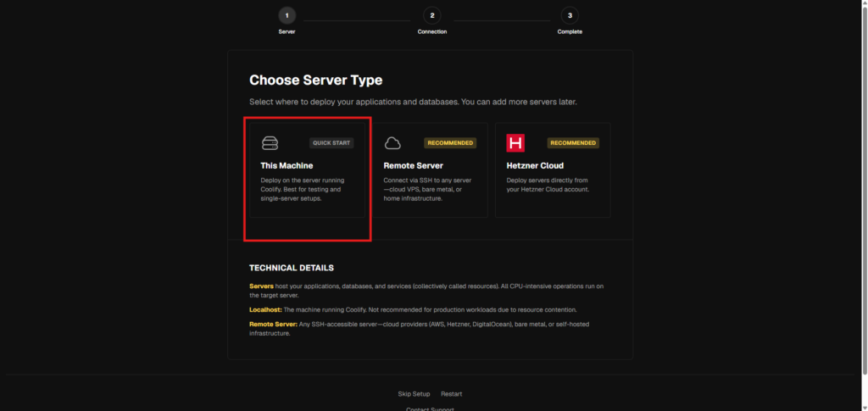
Task: Go to step 3 Complete circle
Action: (570, 15)
